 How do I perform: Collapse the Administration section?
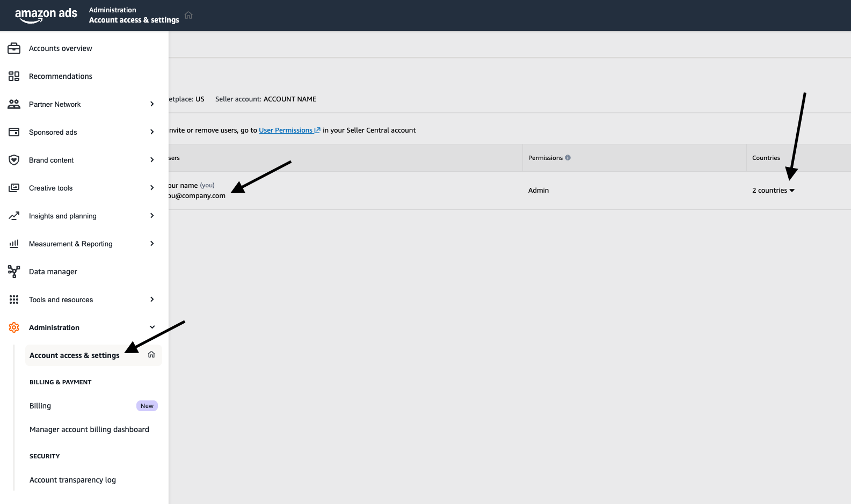coord(152,327)
